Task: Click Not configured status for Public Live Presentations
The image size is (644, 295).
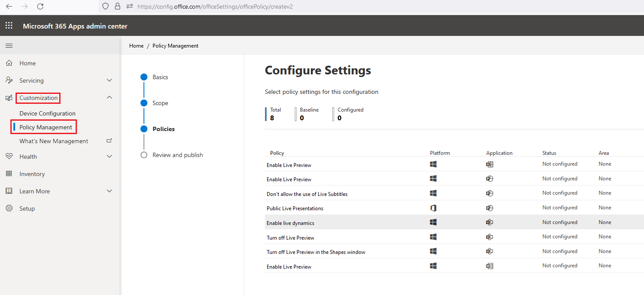Action: point(560,208)
